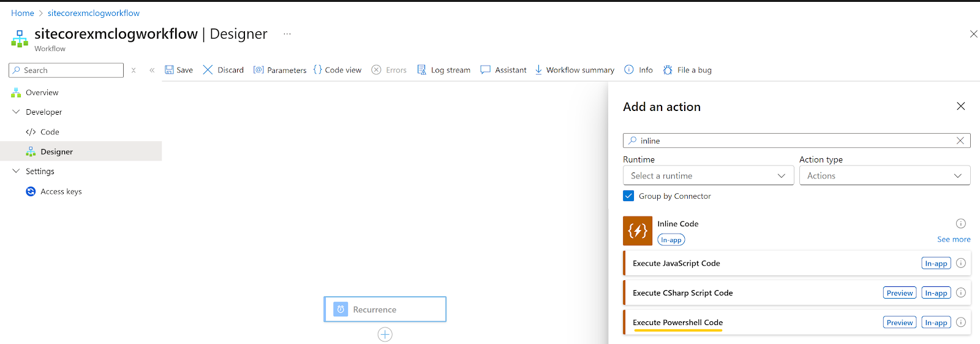Screen dimensions: 980x344
Task: Click In-app badge on Powershell row
Action: 936,322
